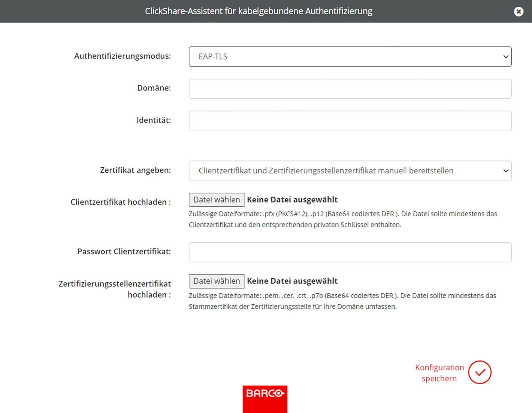Click the Zertifikat angeben label
532x413 pixels.
135,170
